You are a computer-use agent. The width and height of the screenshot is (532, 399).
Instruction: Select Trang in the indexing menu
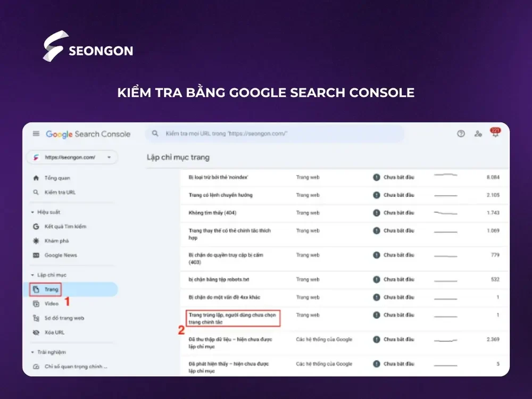pyautogui.click(x=52, y=289)
